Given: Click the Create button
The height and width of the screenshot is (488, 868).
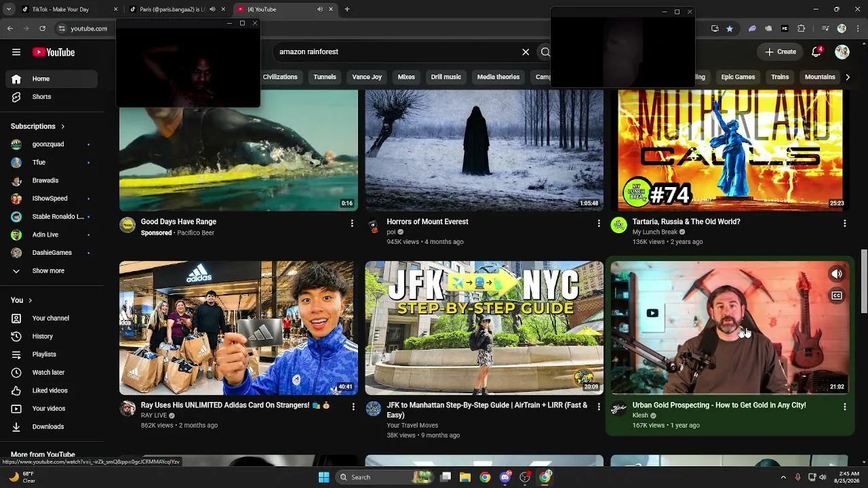Looking at the screenshot, I should (x=780, y=52).
